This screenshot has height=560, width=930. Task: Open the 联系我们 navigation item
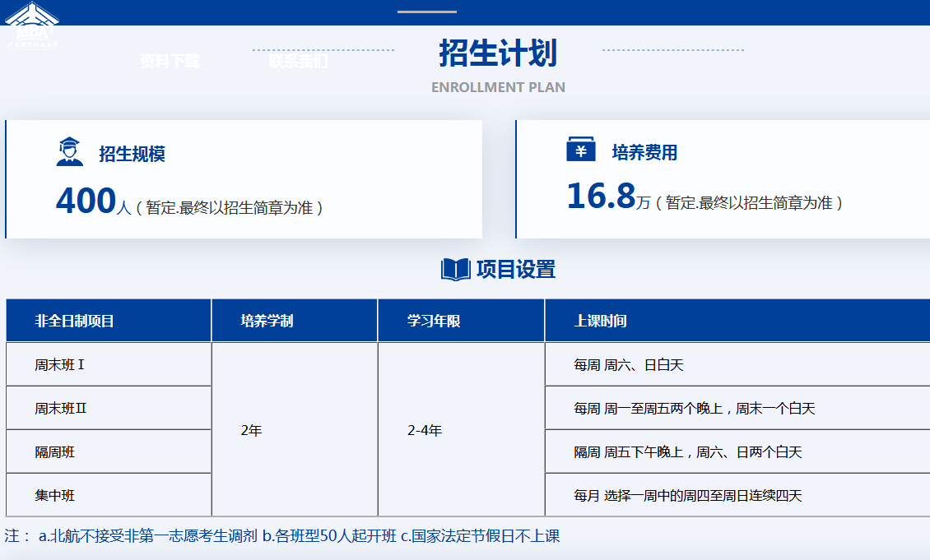tap(298, 62)
